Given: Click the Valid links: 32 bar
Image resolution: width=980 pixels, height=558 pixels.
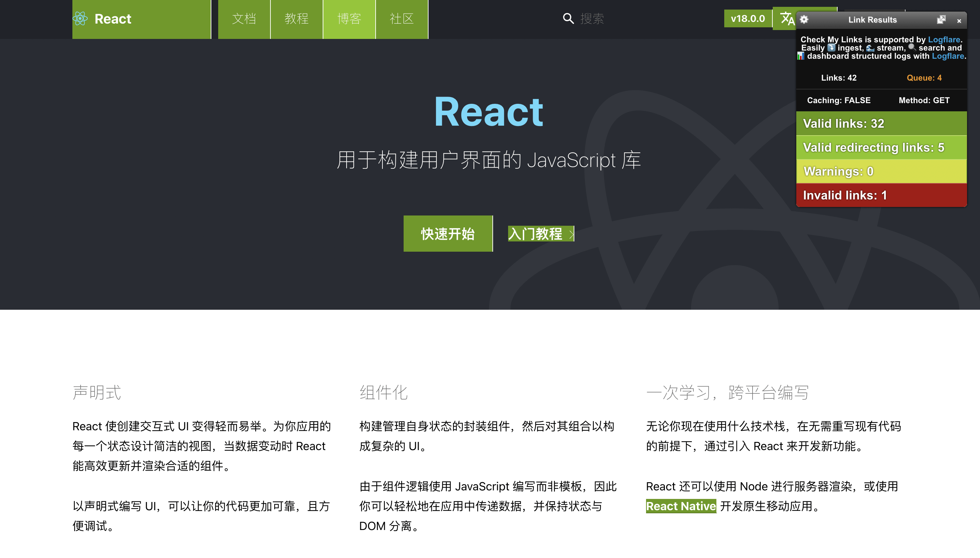Looking at the screenshot, I should [x=881, y=123].
